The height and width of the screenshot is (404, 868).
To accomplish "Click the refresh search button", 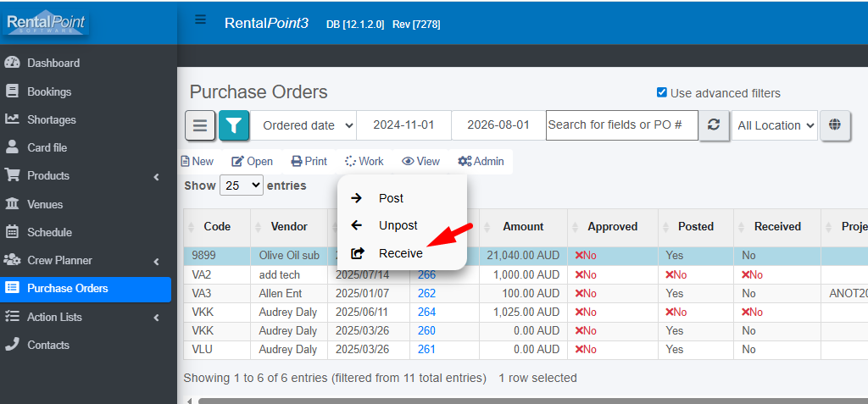I will (x=714, y=125).
